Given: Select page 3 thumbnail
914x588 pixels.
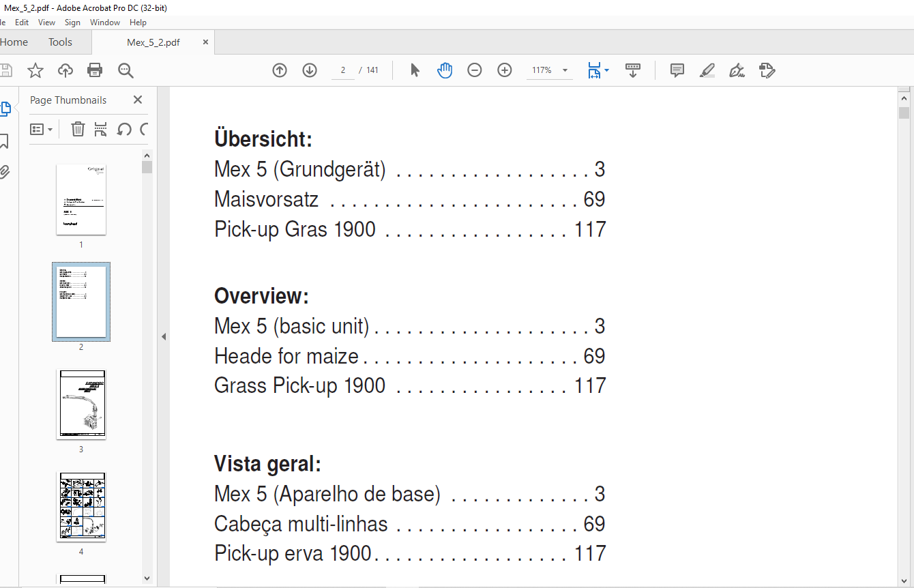Looking at the screenshot, I should (81, 405).
